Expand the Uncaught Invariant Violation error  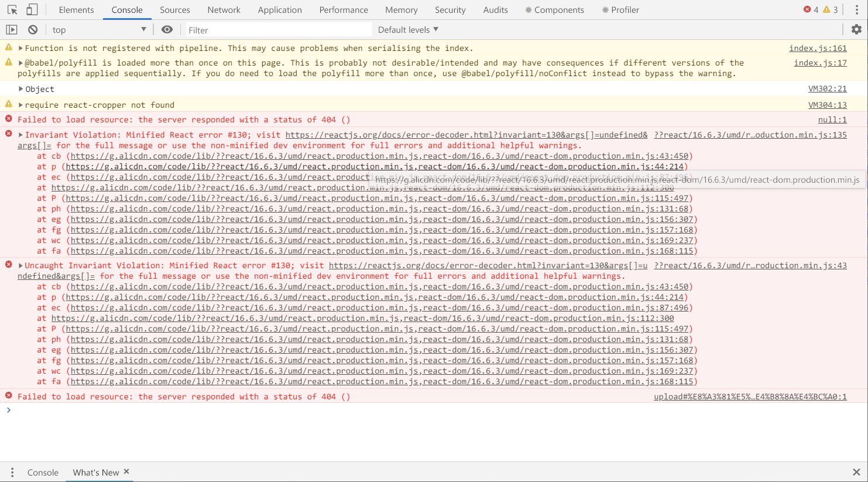pos(21,265)
